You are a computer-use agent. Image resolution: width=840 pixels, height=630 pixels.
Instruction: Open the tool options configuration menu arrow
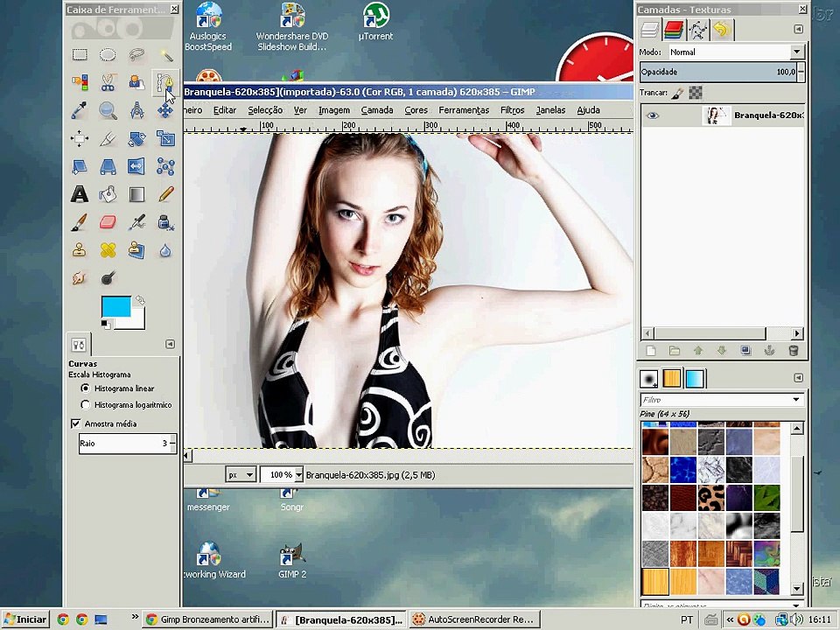(x=170, y=344)
